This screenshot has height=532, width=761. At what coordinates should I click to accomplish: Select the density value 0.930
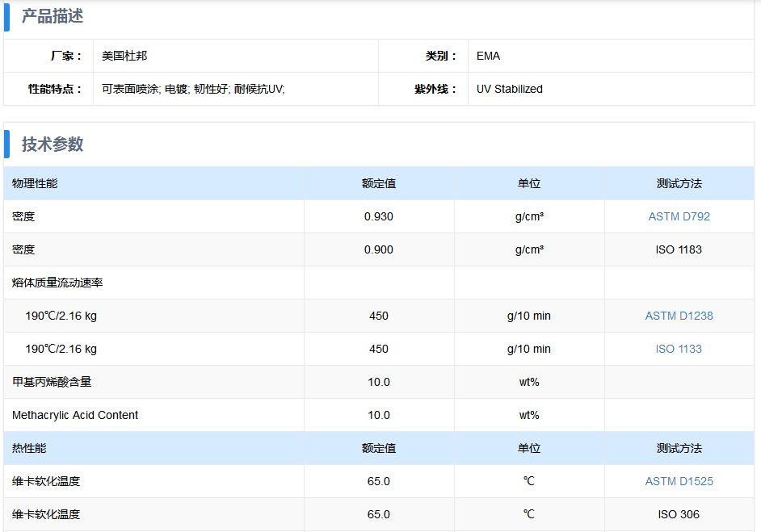click(x=378, y=216)
